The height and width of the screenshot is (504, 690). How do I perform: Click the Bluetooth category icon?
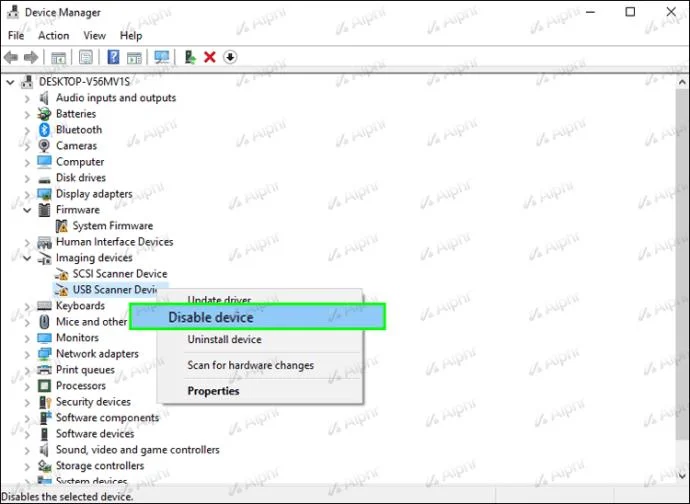click(44, 130)
